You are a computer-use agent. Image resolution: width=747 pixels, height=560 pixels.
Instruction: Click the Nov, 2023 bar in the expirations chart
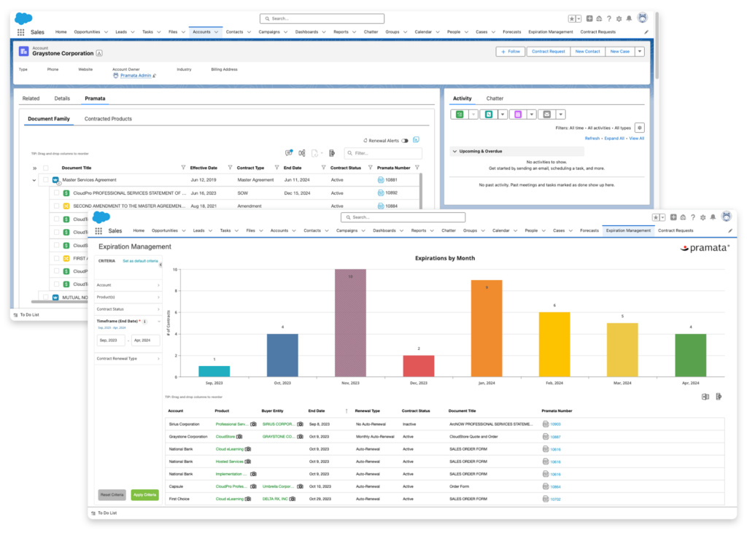point(350,323)
